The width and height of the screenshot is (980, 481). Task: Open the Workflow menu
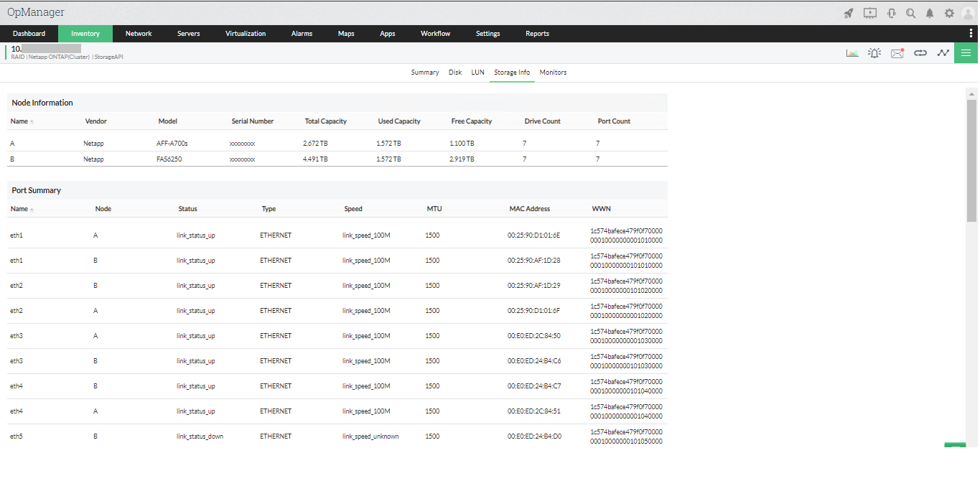click(x=435, y=34)
